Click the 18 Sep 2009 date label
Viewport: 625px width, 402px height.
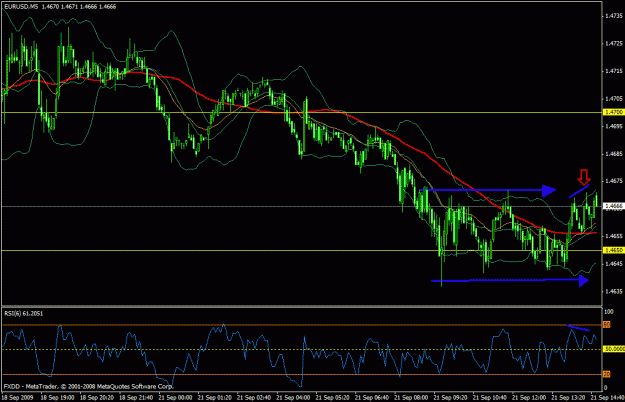[x=17, y=398]
